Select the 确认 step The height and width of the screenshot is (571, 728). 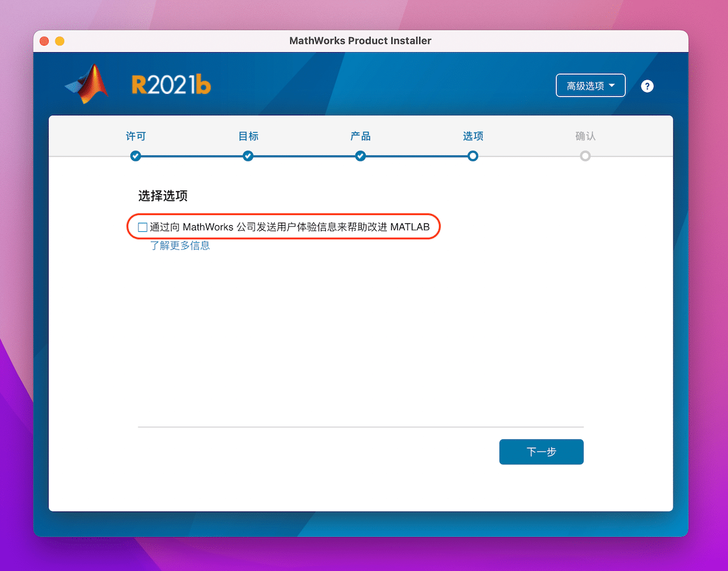[585, 136]
